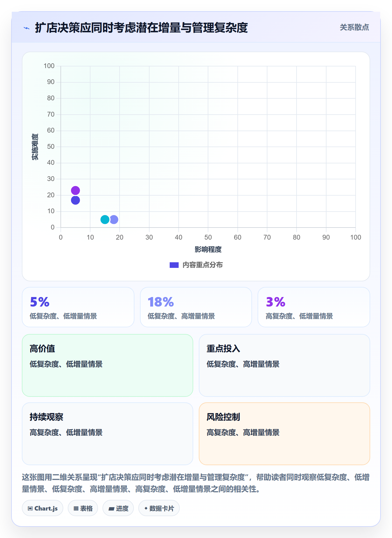Click the Chart.js tag chip
Screen dimensions: 392x538
pyautogui.click(x=43, y=508)
